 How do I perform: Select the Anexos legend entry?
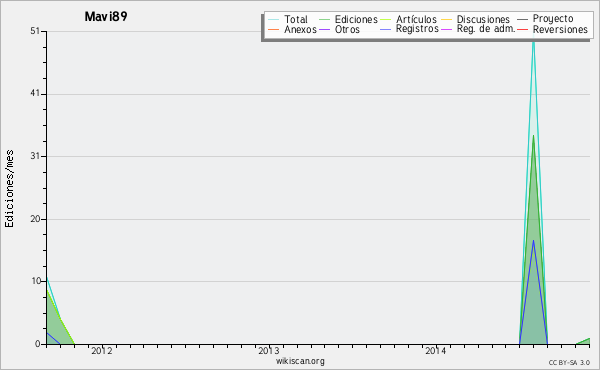(x=292, y=29)
